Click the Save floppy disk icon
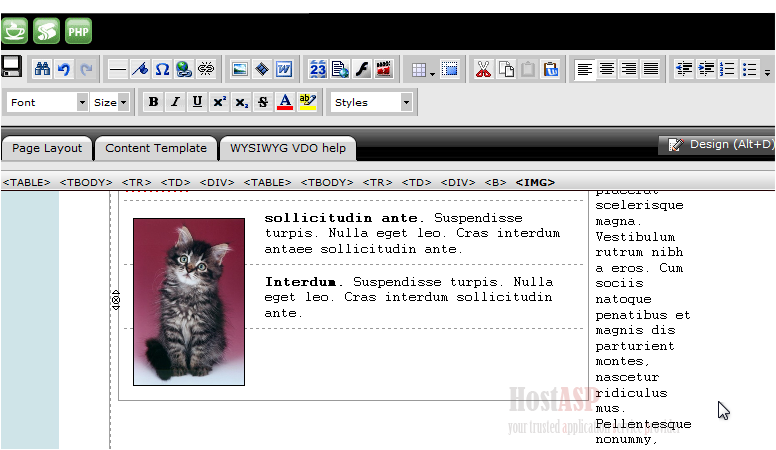 [12, 68]
